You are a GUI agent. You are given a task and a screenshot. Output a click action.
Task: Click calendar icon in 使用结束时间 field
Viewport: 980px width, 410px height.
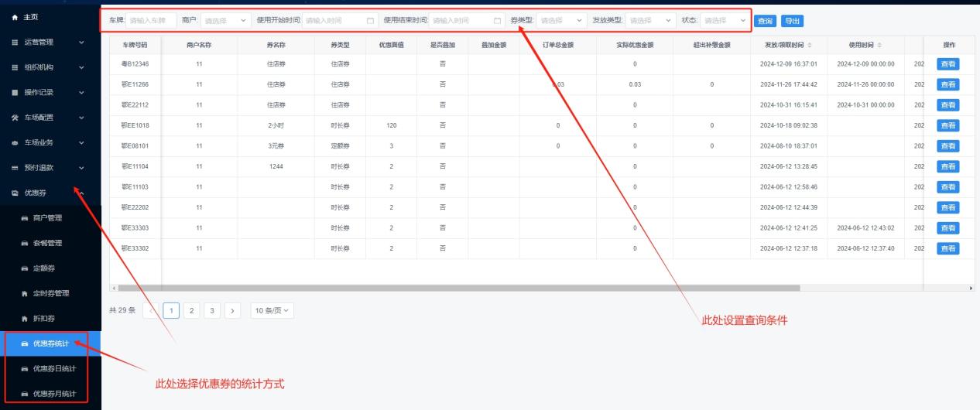tap(497, 20)
